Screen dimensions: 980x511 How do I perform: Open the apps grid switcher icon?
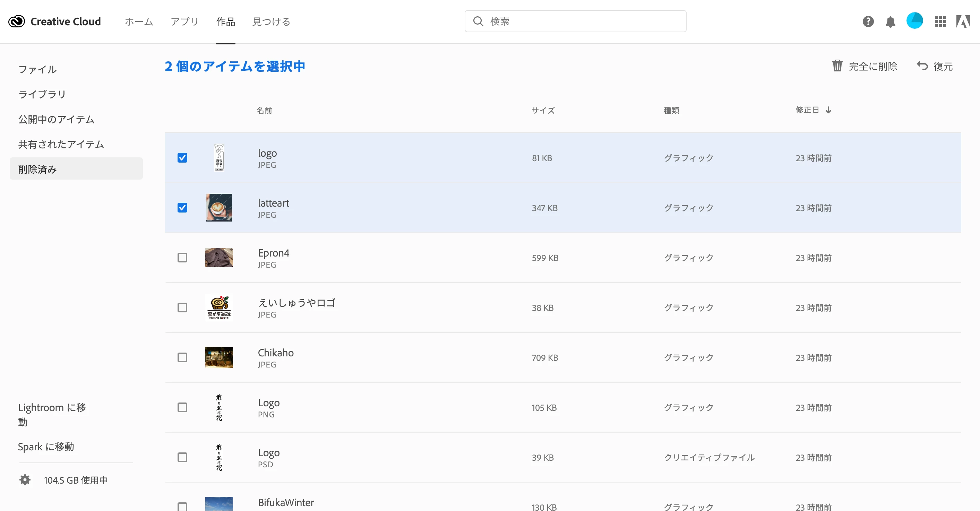click(x=940, y=21)
